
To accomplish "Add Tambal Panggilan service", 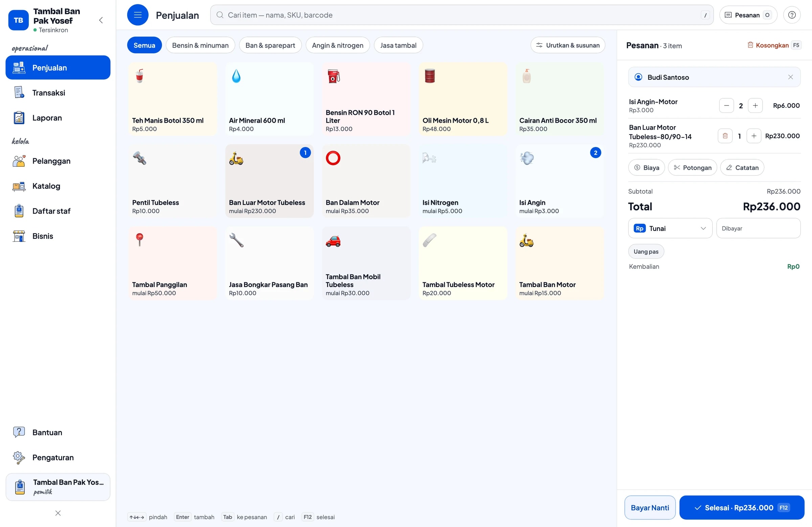I will [x=172, y=263].
